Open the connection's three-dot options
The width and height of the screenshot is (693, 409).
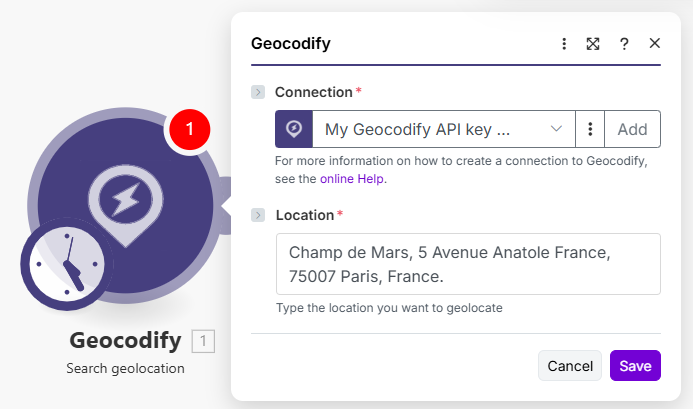coord(591,129)
